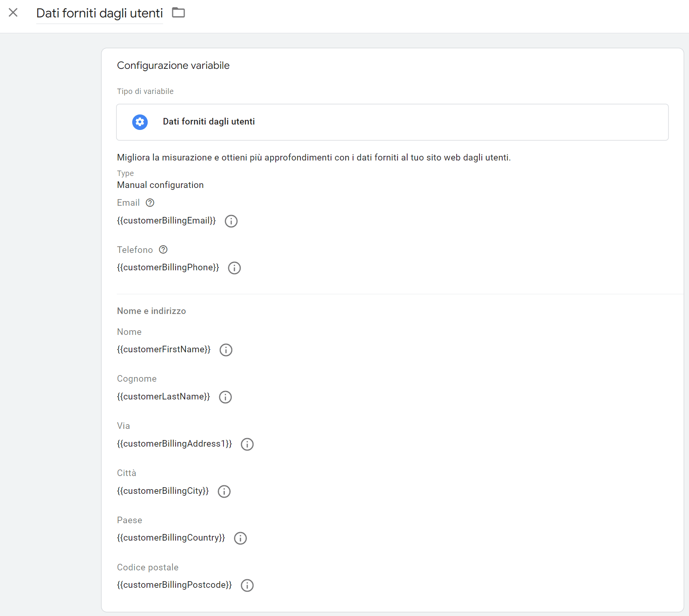The width and height of the screenshot is (689, 616).
Task: Click the {{customerFirstName}} value
Action: pos(164,350)
